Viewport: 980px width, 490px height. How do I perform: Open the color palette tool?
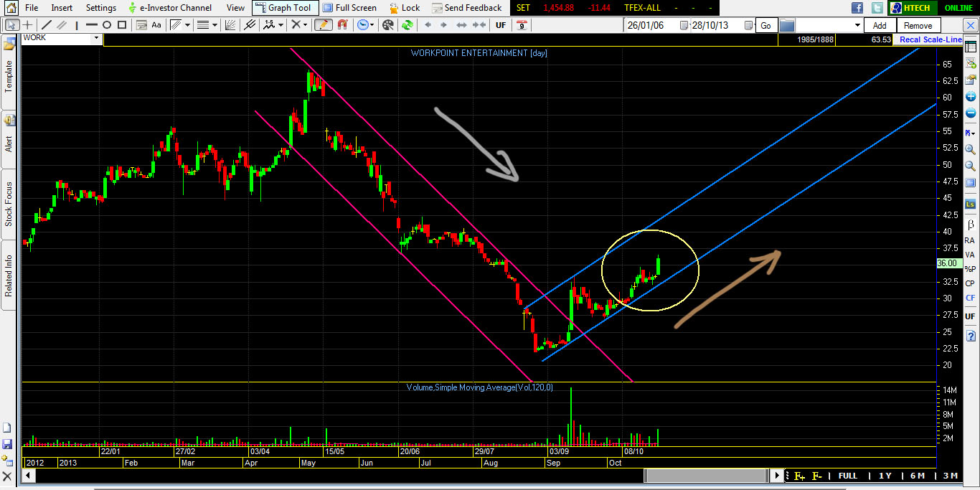pyautogui.click(x=387, y=25)
